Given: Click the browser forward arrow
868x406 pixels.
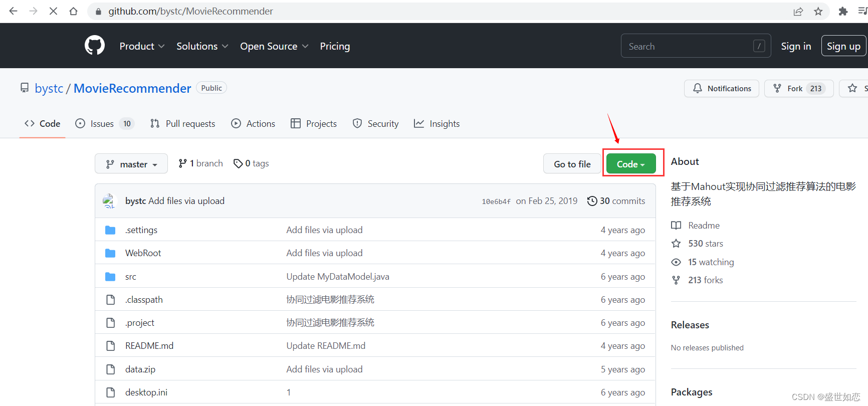Looking at the screenshot, I should click(x=33, y=11).
